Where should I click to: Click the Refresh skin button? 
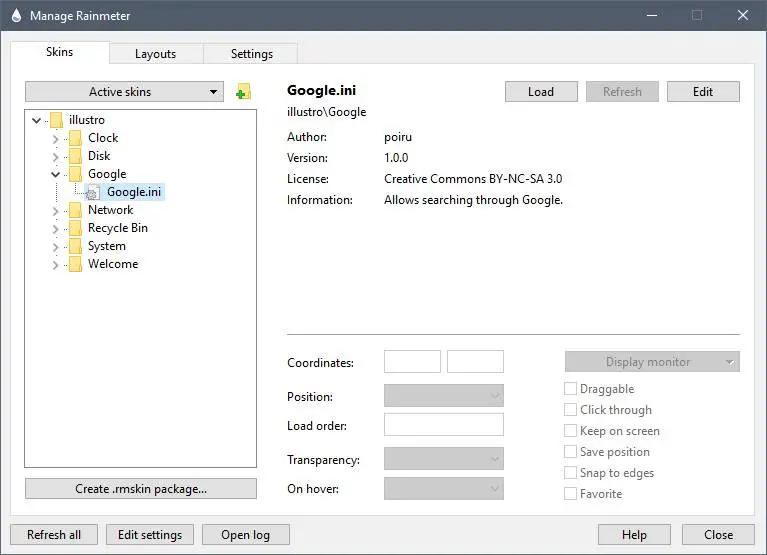[622, 91]
